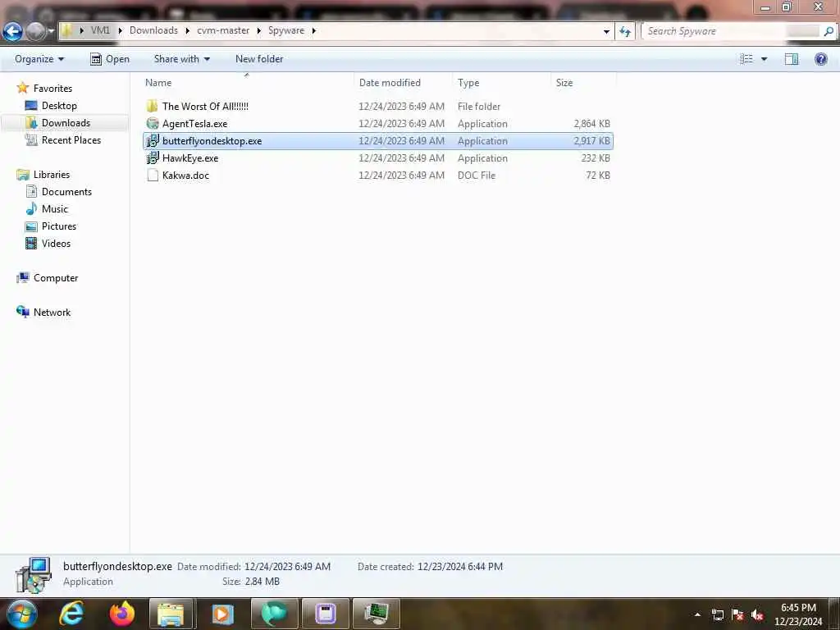The width and height of the screenshot is (840, 630).
Task: Click the HawkEye.exe file name
Action: [x=190, y=158]
